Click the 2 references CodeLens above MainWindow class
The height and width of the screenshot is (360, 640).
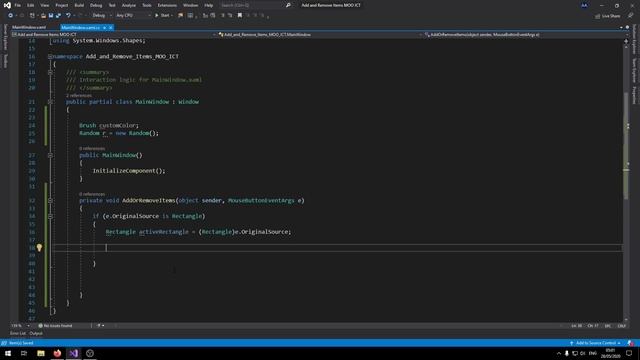coord(79,96)
